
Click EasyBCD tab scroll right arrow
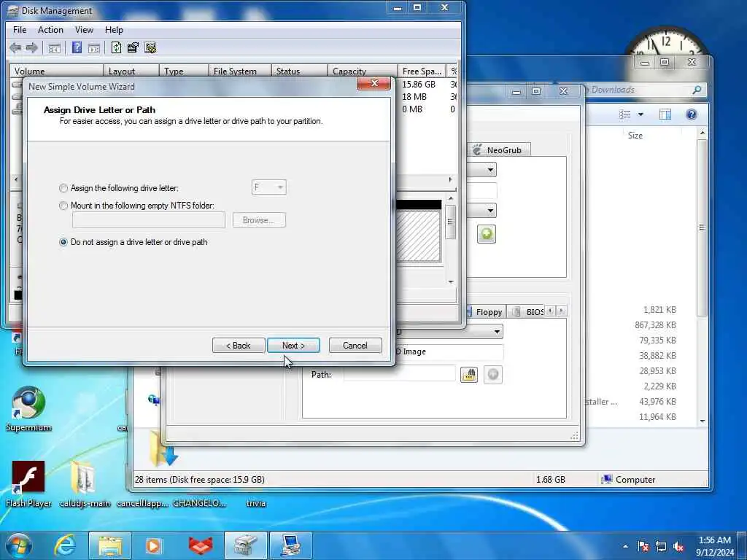pyautogui.click(x=561, y=311)
